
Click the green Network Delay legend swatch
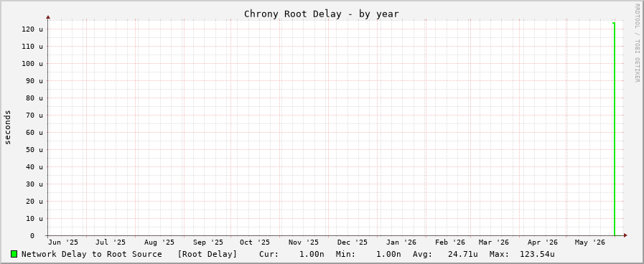[x=14, y=254]
